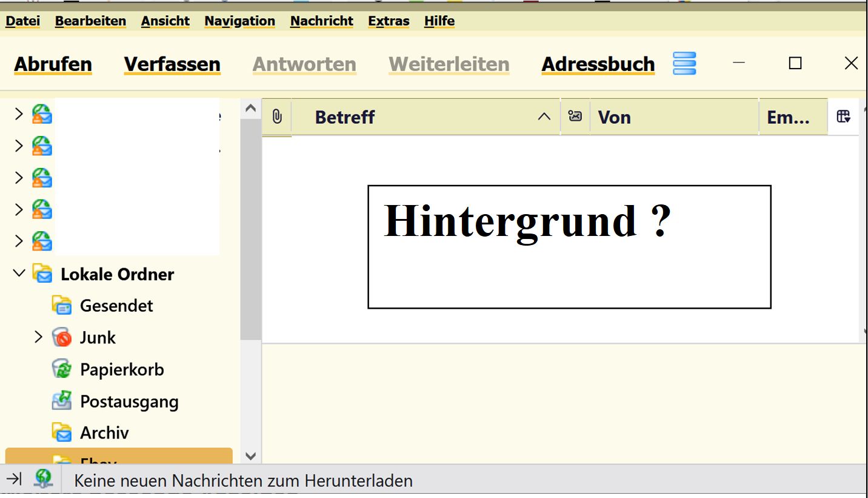Expand the first mail account
This screenshot has height=498, width=868.
[x=19, y=114]
